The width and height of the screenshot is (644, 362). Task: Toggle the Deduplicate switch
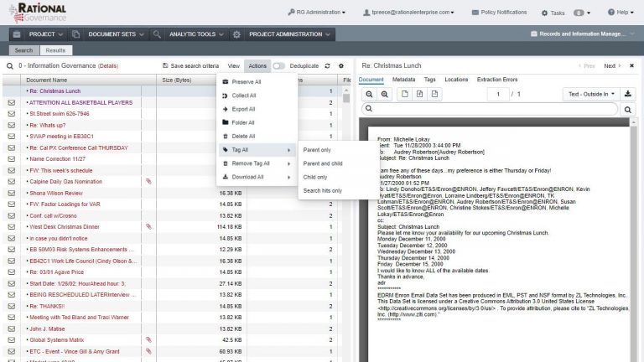point(279,65)
